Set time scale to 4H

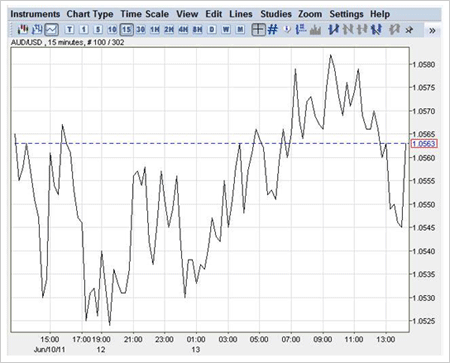click(183, 30)
